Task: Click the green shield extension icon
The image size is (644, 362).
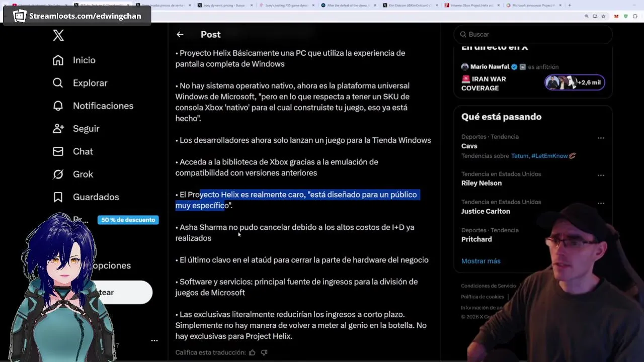Action: click(626, 16)
